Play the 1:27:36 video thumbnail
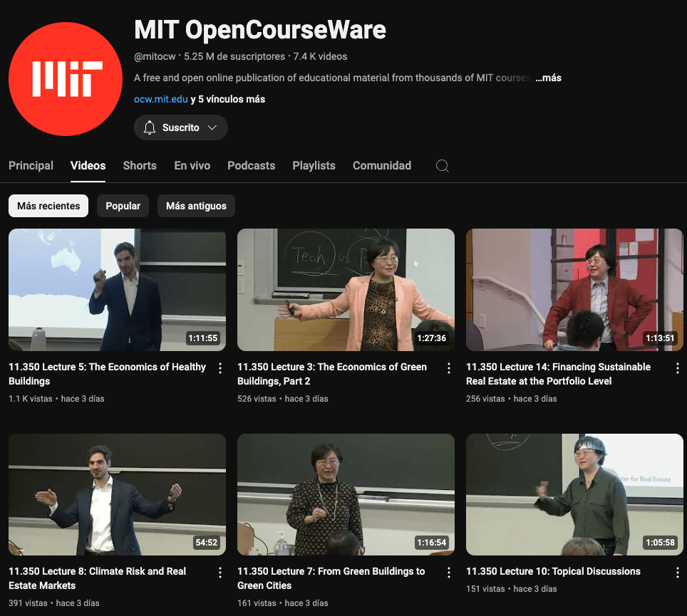This screenshot has height=616, width=687. (x=346, y=289)
